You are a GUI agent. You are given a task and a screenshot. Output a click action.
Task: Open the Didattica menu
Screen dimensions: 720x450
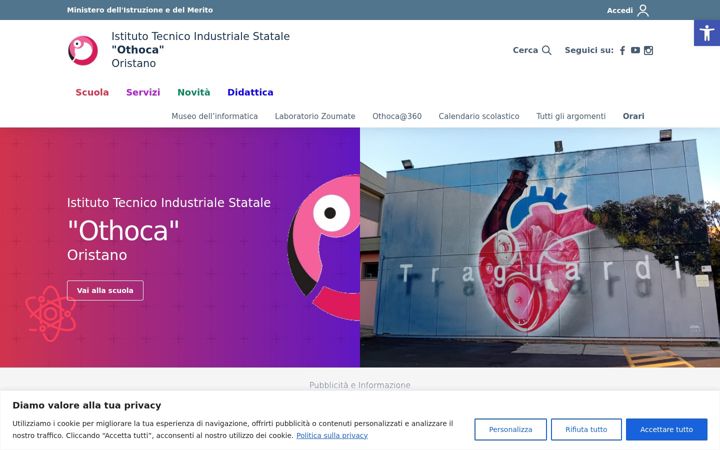pos(250,92)
